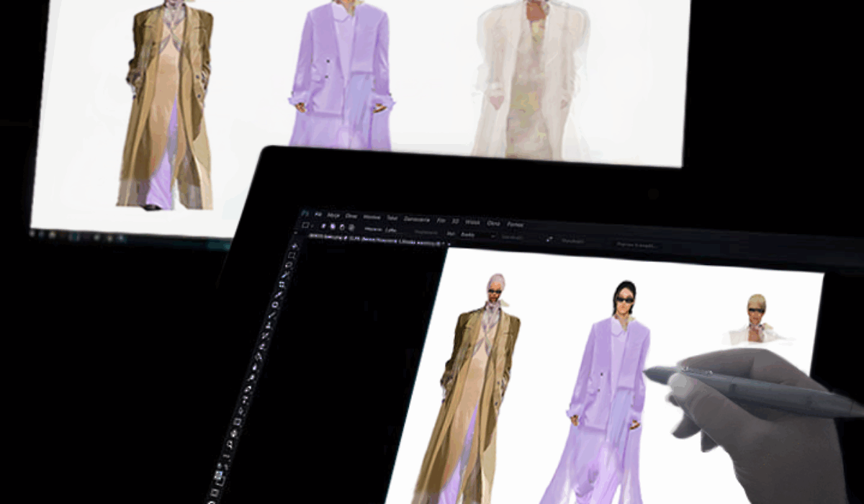The height and width of the screenshot is (504, 864).
Task: Open the Tekst menu
Action: coord(392,218)
